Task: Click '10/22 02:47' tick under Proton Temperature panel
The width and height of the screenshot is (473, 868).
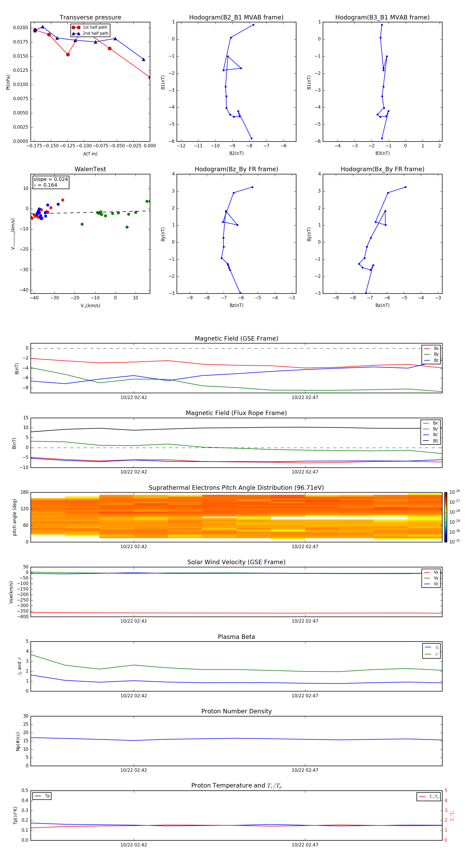Action: tap(305, 845)
